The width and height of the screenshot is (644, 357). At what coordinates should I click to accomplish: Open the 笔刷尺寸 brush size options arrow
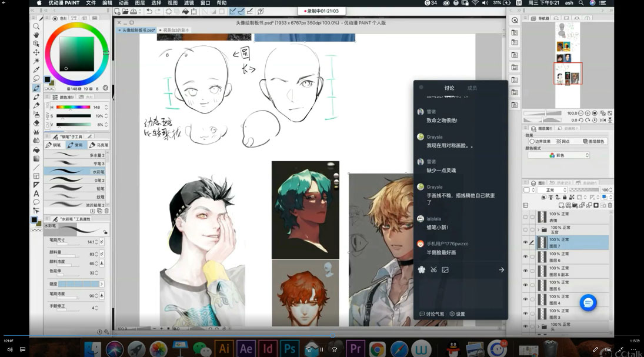[x=102, y=242]
